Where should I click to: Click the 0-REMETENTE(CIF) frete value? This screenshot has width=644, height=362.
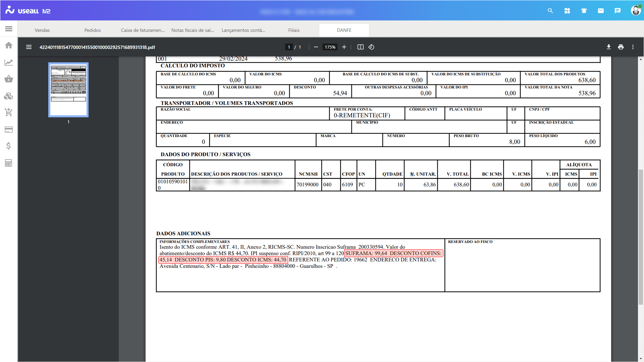(x=362, y=115)
